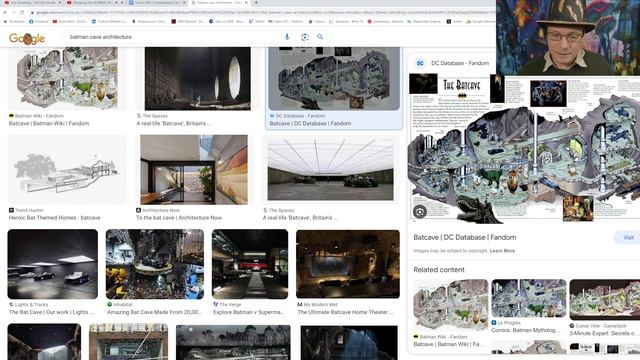
Task: Click 'To the bat cave | Architecture Now' caption
Action: click(x=179, y=218)
